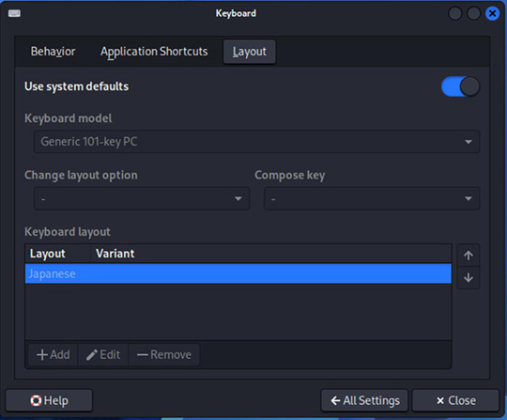Expand the Change layout option dropdown

pos(142,198)
